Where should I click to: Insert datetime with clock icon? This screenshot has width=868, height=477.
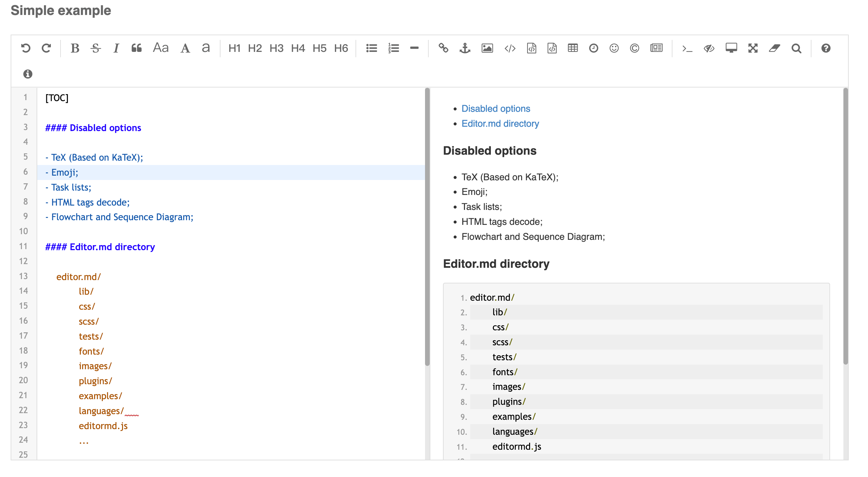pos(593,48)
